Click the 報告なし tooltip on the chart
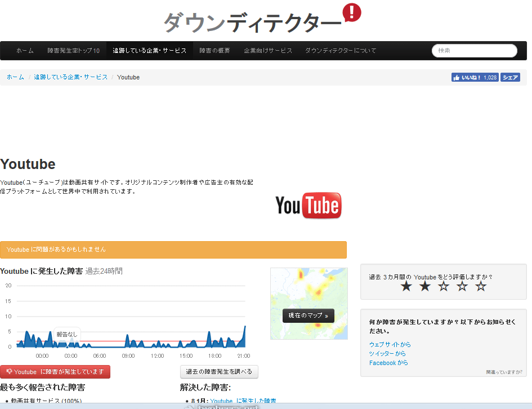Image resolution: width=532 pixels, height=409 pixels. pos(67,334)
